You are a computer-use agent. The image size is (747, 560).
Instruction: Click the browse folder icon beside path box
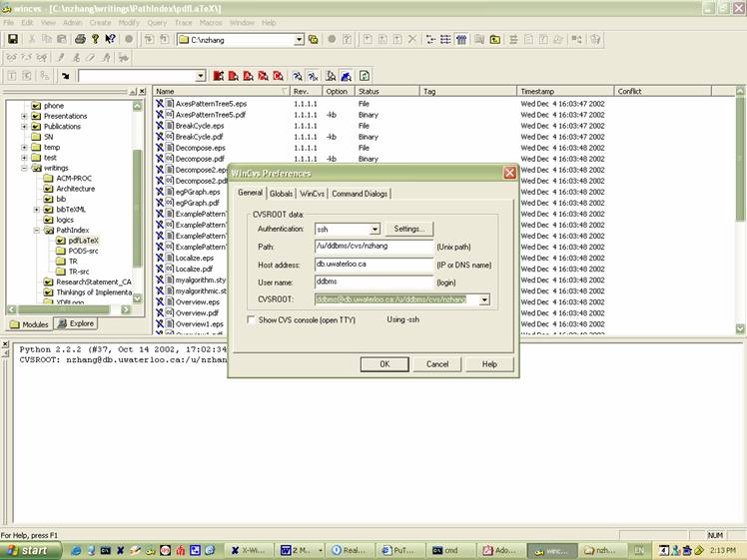point(314,39)
